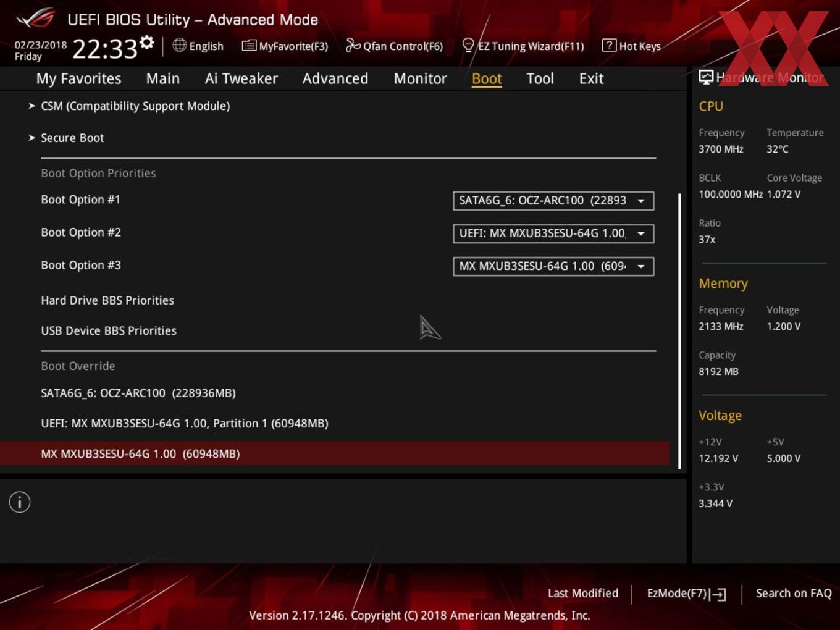This screenshot has width=840, height=630.
Task: Click the 02/23/2018 date text
Action: (x=41, y=45)
